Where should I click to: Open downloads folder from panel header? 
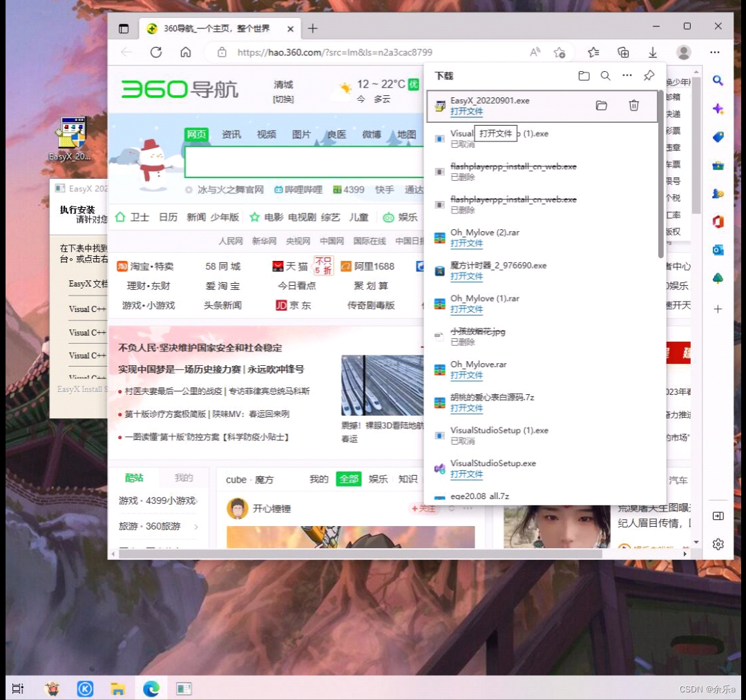pos(584,76)
